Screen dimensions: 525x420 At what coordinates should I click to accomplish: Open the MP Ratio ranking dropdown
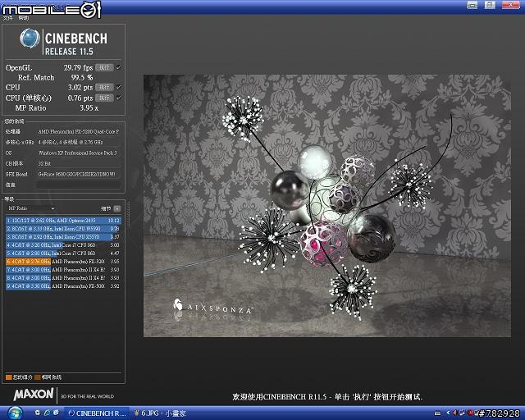pos(31,208)
